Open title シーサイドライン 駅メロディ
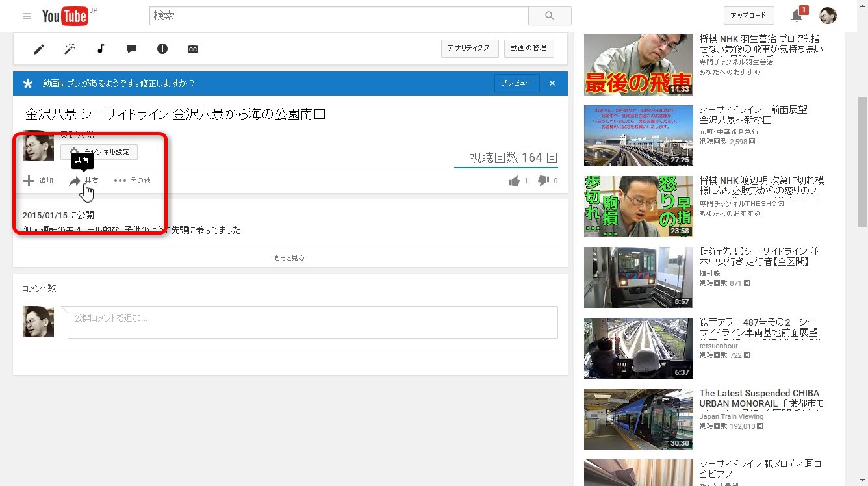 click(x=760, y=469)
